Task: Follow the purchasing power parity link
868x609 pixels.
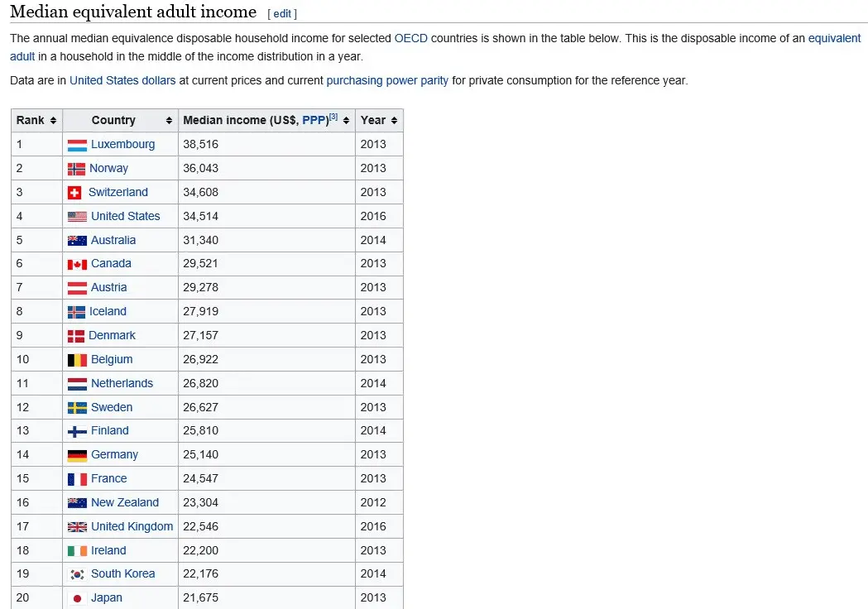Action: (x=387, y=80)
